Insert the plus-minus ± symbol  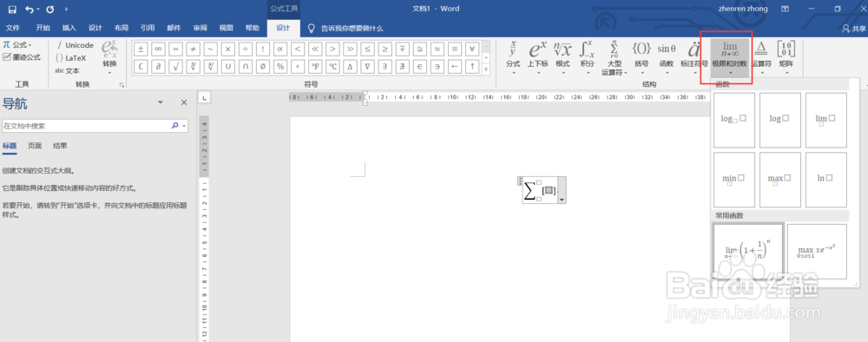click(x=141, y=49)
